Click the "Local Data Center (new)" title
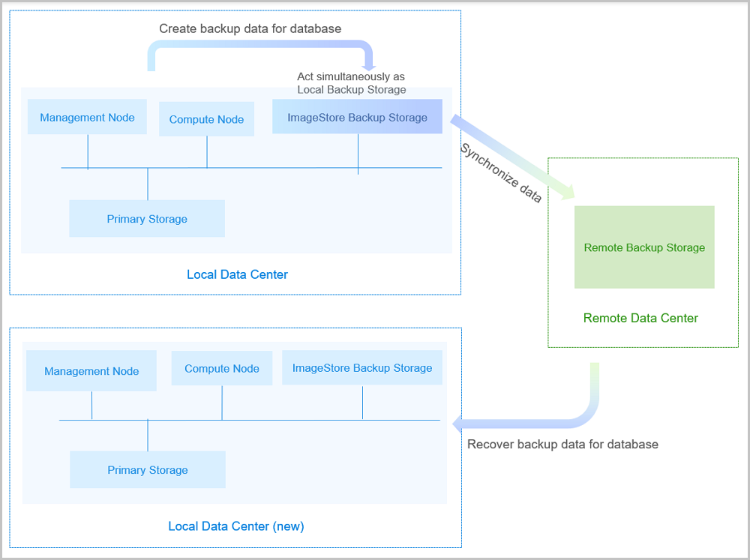Viewport: 750px width, 560px height. (x=235, y=526)
